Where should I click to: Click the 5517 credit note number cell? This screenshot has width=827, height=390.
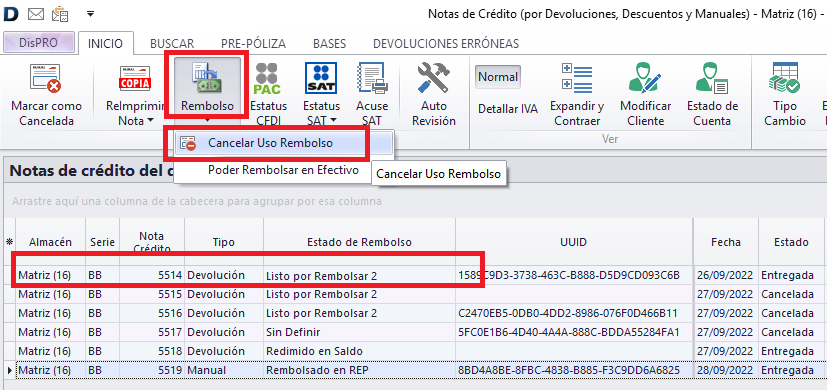pos(151,332)
